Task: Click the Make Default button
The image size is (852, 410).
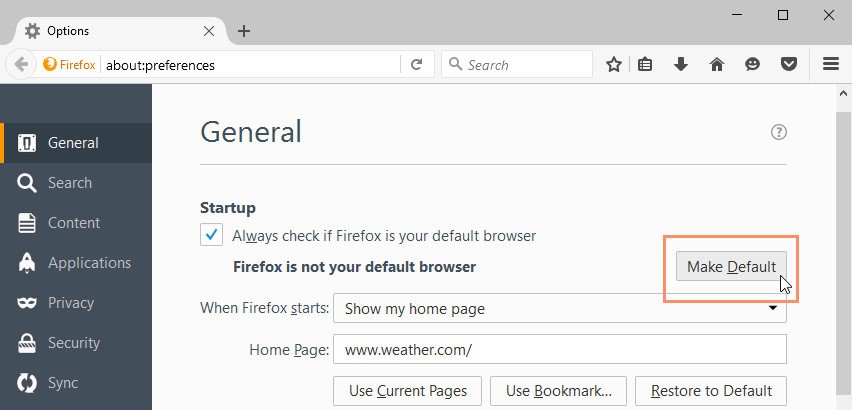Action: tap(731, 267)
